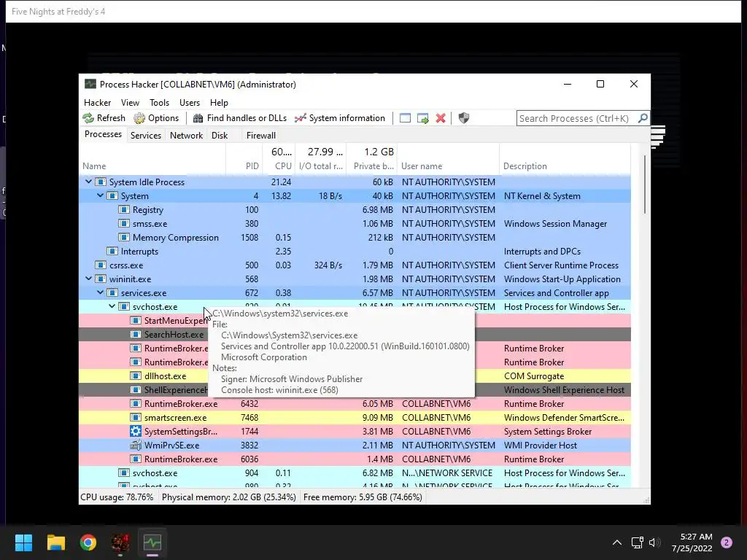Collapse the wininit.exe tree node
This screenshot has height=560, width=747.
[88, 279]
